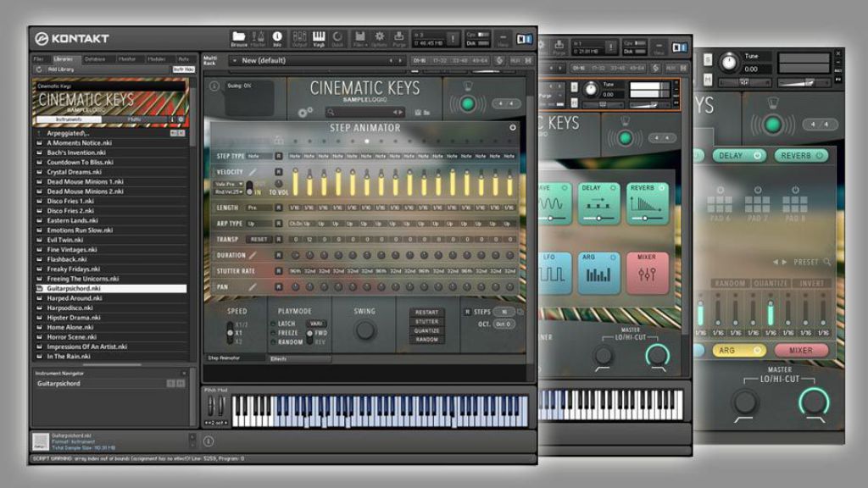Click the Tune knob in right window
Screen dimensions: 868x488
pyautogui.click(x=728, y=62)
